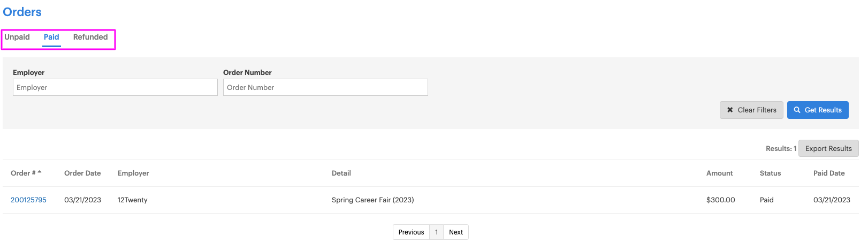The width and height of the screenshot is (868, 250).
Task: Switch to the Unpaid tab
Action: pos(17,37)
